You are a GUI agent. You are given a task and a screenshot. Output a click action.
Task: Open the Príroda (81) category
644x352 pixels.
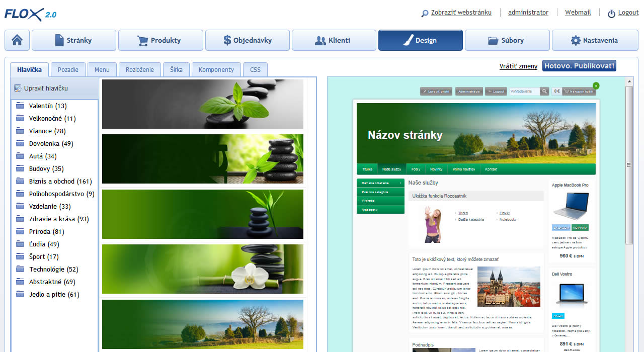[x=46, y=232]
